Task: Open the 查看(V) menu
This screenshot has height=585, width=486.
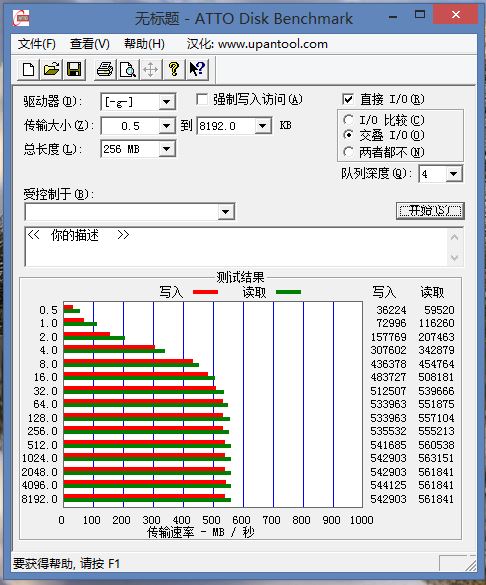Action: click(x=90, y=44)
